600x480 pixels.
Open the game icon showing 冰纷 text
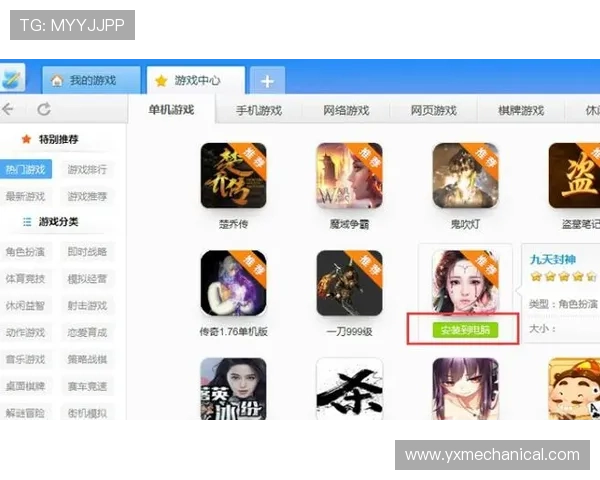click(233, 389)
